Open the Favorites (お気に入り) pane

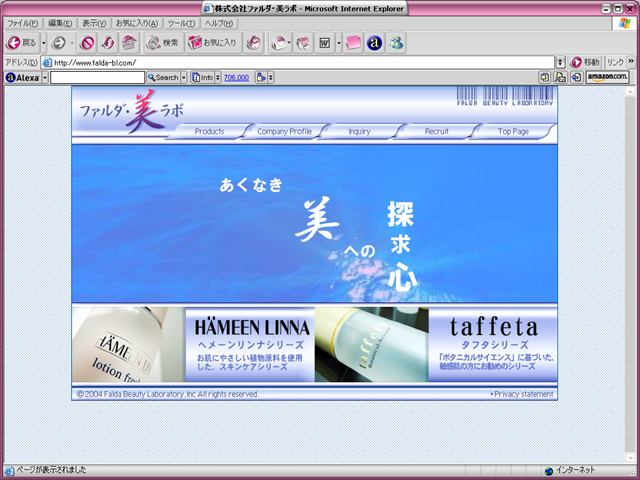coord(213,43)
